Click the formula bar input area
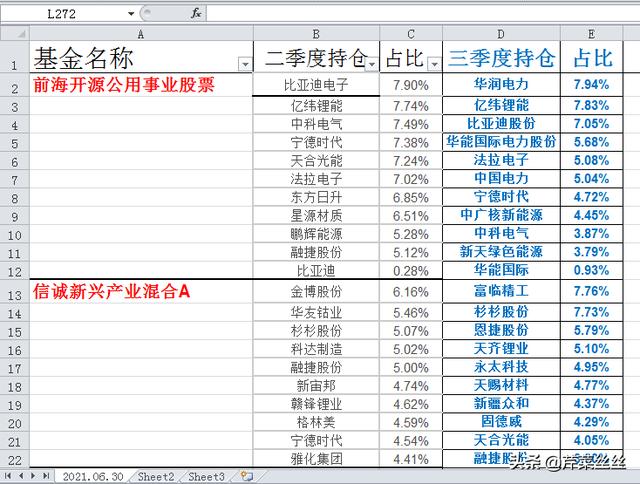640x484 pixels. [x=423, y=13]
